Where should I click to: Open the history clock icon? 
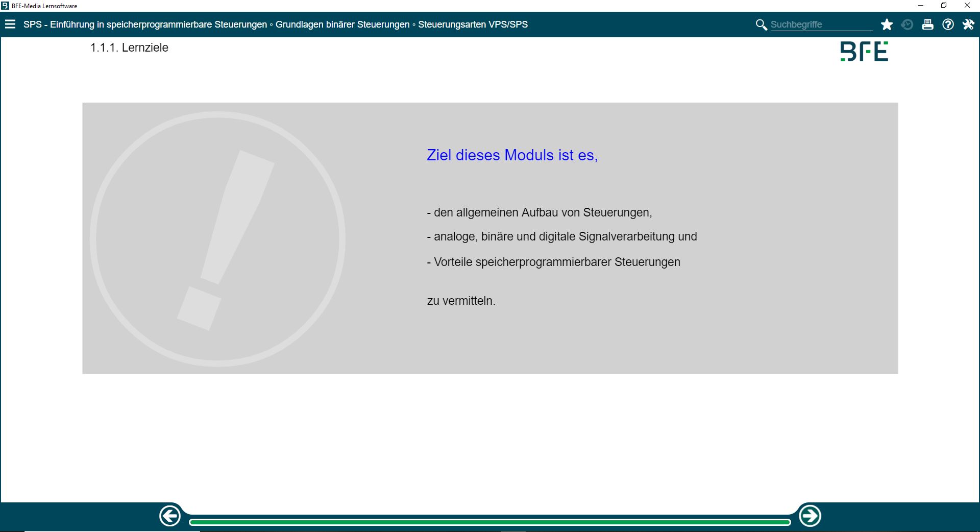[x=907, y=25]
